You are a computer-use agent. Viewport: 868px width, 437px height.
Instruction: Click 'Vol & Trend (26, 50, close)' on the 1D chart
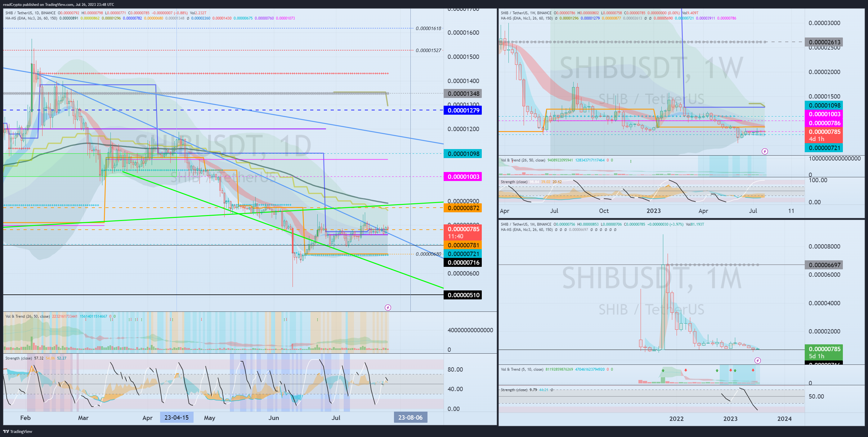28,316
